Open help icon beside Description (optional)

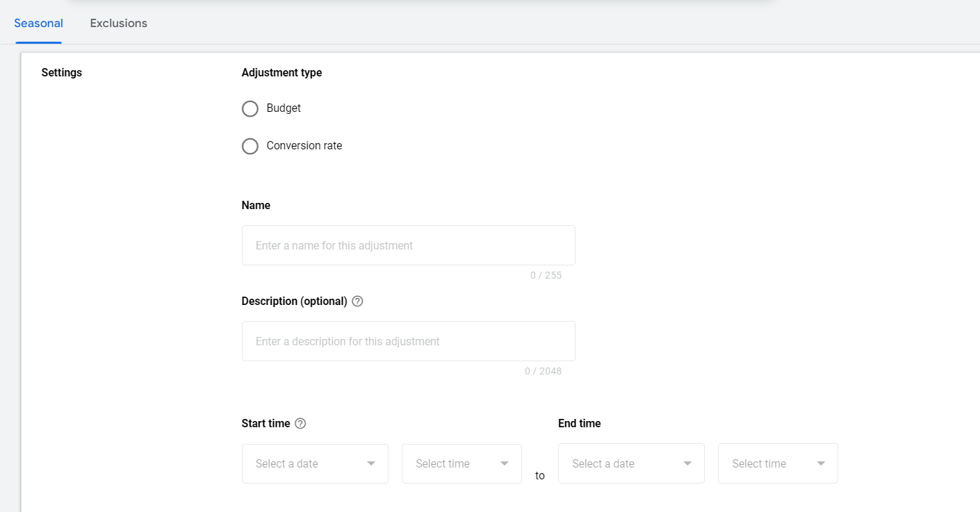[x=357, y=302]
